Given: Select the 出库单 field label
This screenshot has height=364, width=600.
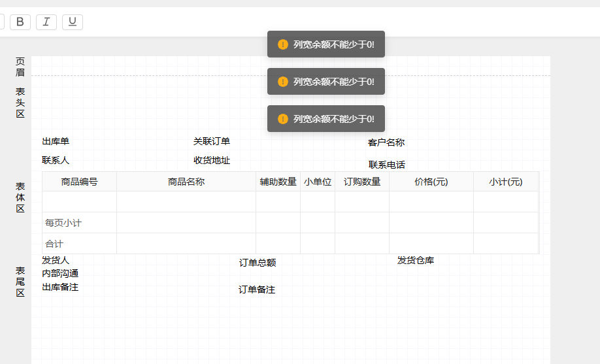Looking at the screenshot, I should (x=56, y=141).
